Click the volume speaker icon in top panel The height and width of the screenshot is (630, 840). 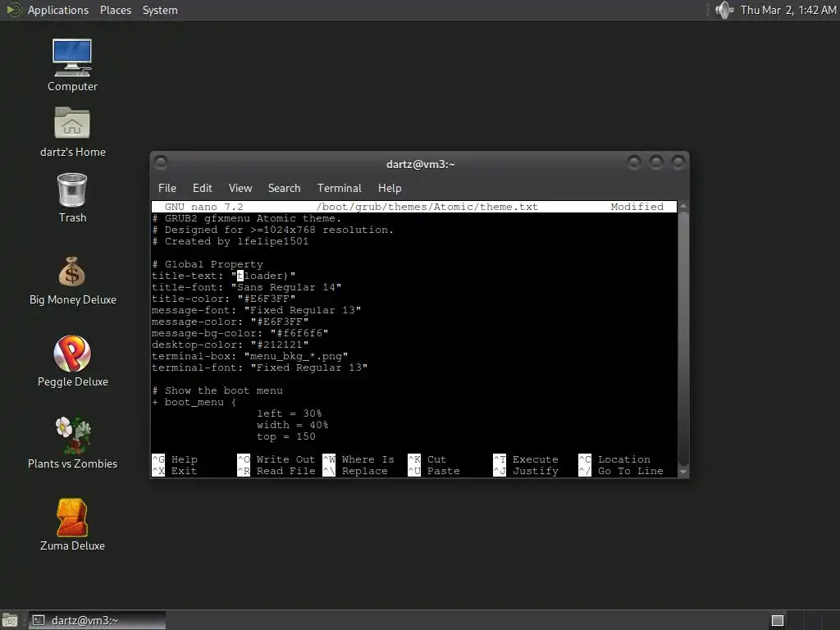click(724, 10)
